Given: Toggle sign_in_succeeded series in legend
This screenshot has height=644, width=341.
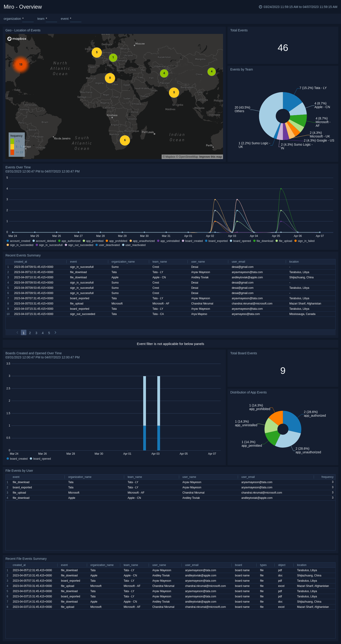Looking at the screenshot, I should pyautogui.click(x=20, y=245).
